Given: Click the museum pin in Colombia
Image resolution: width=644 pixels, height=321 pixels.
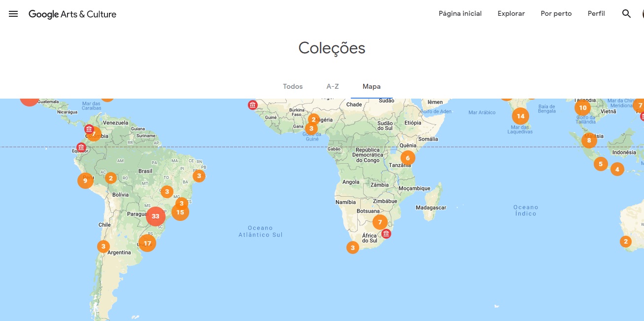Looking at the screenshot, I should point(89,129).
